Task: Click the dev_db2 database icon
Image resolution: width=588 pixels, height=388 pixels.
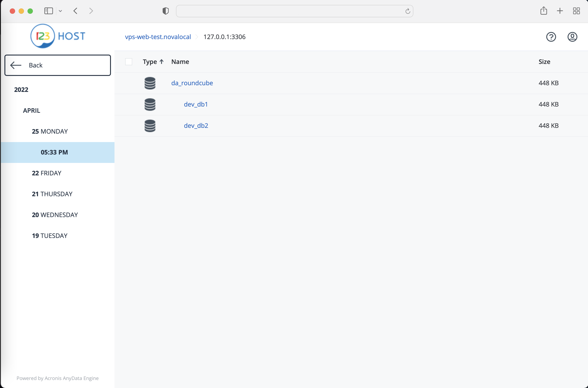Action: point(150,126)
